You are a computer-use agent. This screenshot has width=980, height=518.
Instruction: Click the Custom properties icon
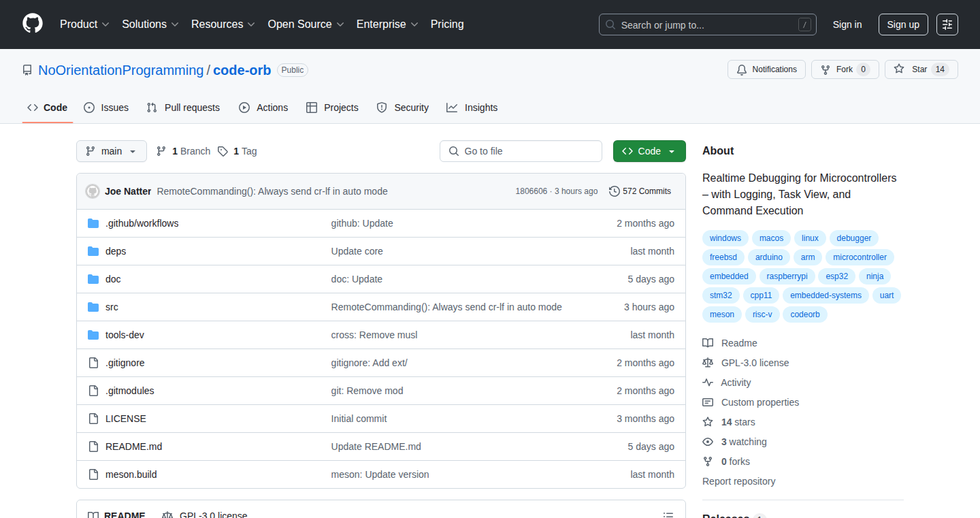[708, 402]
